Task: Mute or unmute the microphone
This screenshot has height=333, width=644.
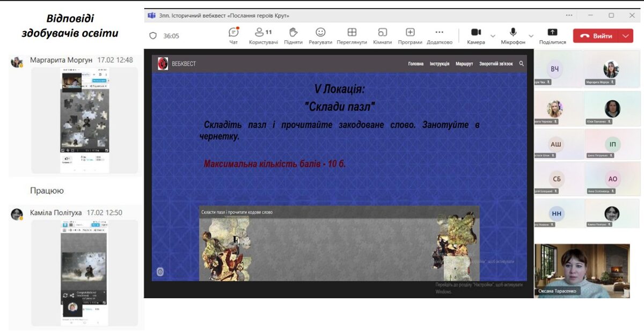Action: tap(513, 33)
